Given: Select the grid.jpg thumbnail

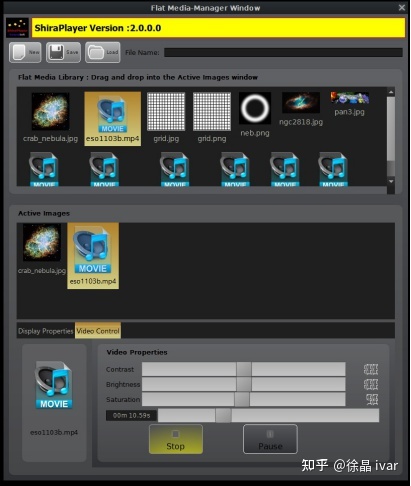Looking at the screenshot, I should tap(166, 118).
